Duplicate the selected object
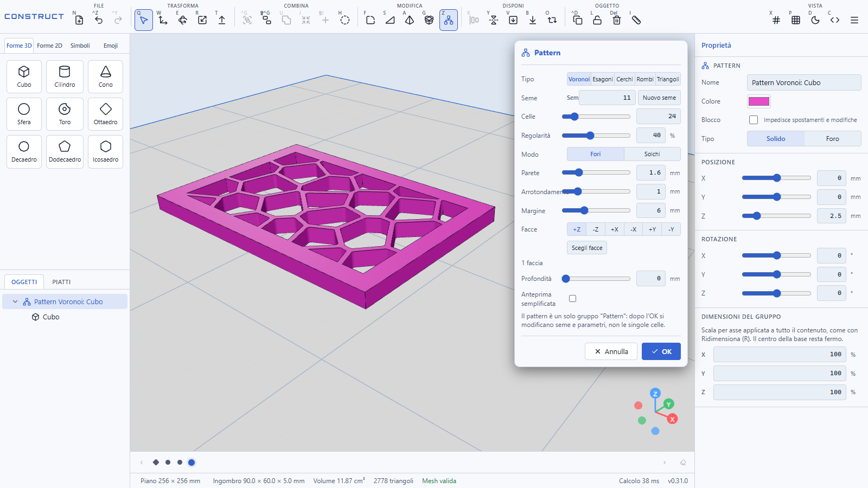The image size is (868, 488). 578,20
